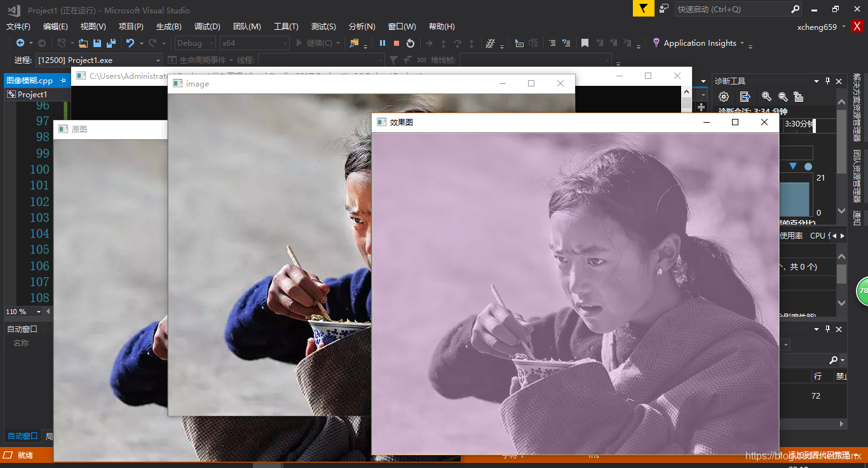Click the send feedback icon
The height and width of the screenshot is (468, 868).
tap(664, 8)
